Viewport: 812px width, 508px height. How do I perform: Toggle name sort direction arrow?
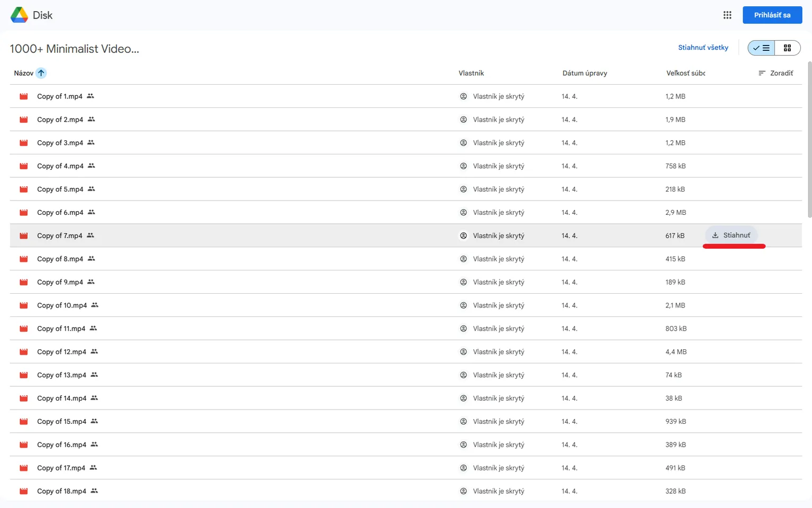tap(41, 73)
